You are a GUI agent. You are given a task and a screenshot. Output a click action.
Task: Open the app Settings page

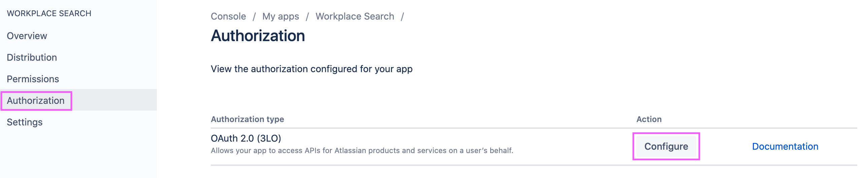(25, 122)
